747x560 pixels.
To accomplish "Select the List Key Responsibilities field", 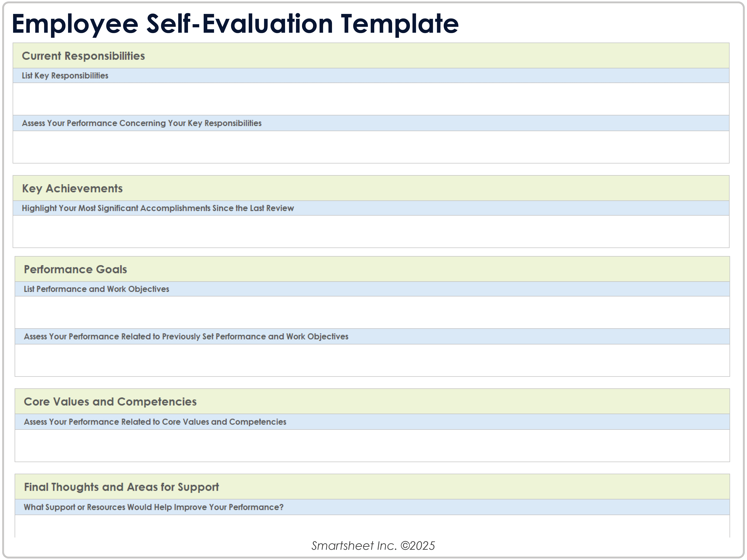I will [65, 76].
